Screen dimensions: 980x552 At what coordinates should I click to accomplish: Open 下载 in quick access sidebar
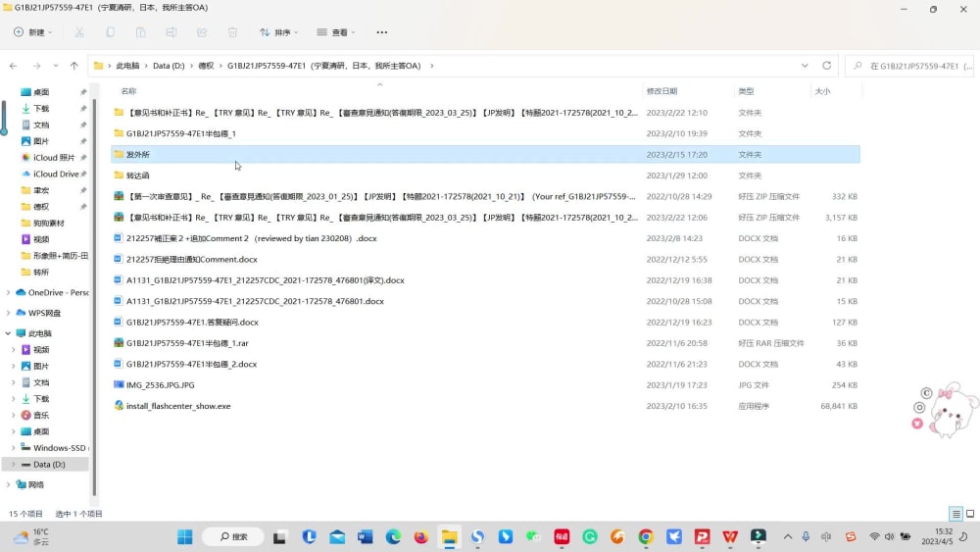pyautogui.click(x=41, y=109)
